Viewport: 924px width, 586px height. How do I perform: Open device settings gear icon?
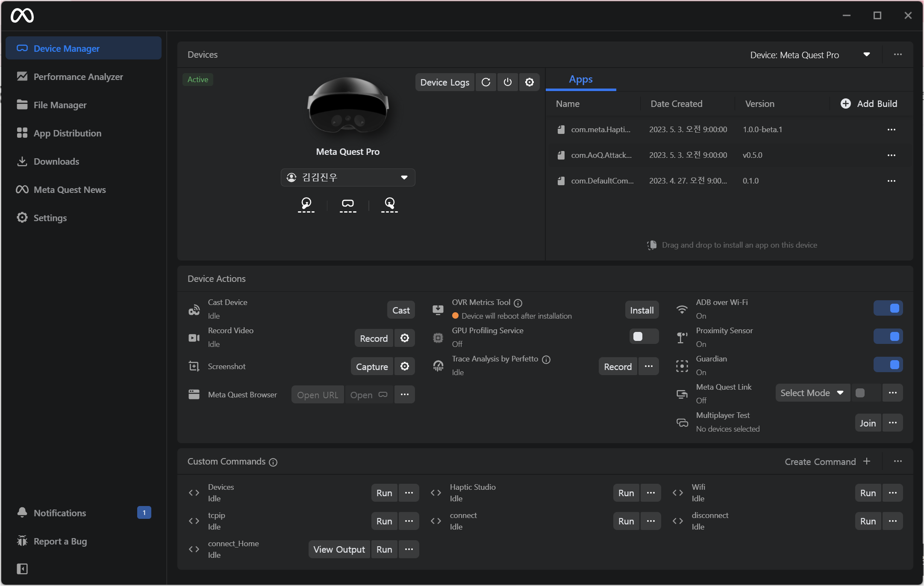pyautogui.click(x=529, y=82)
